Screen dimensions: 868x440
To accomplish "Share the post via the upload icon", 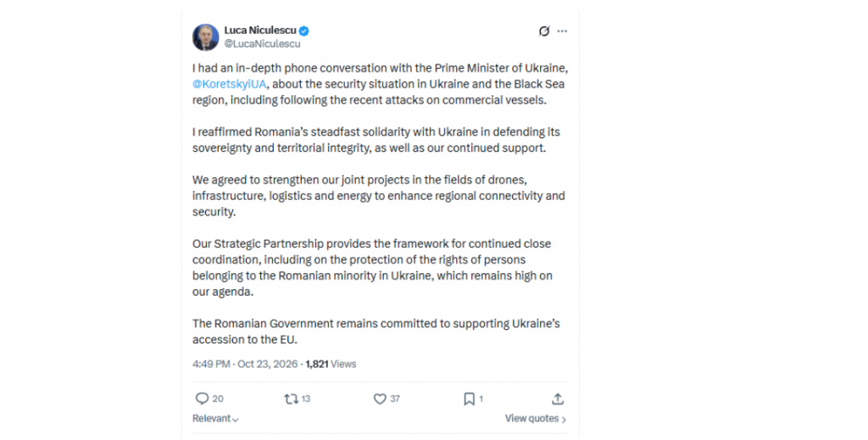I will tap(558, 398).
